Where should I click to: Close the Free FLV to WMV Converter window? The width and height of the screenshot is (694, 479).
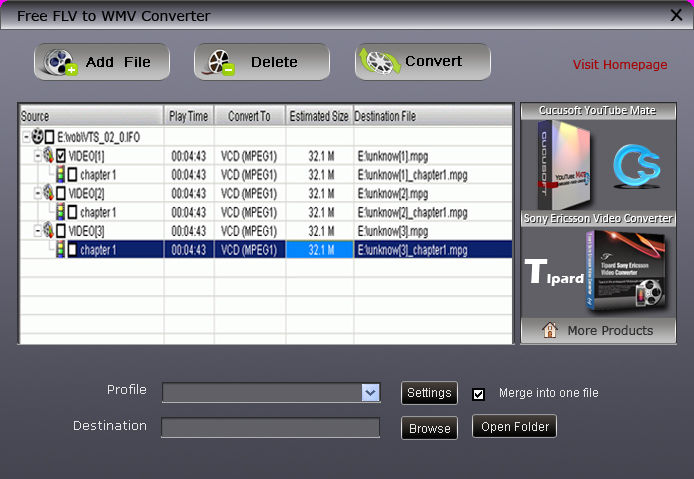675,14
